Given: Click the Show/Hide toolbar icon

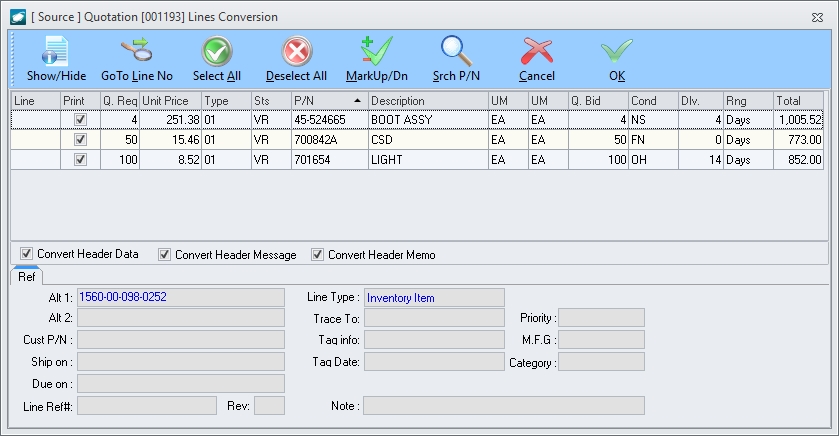Looking at the screenshot, I should pos(55,51).
